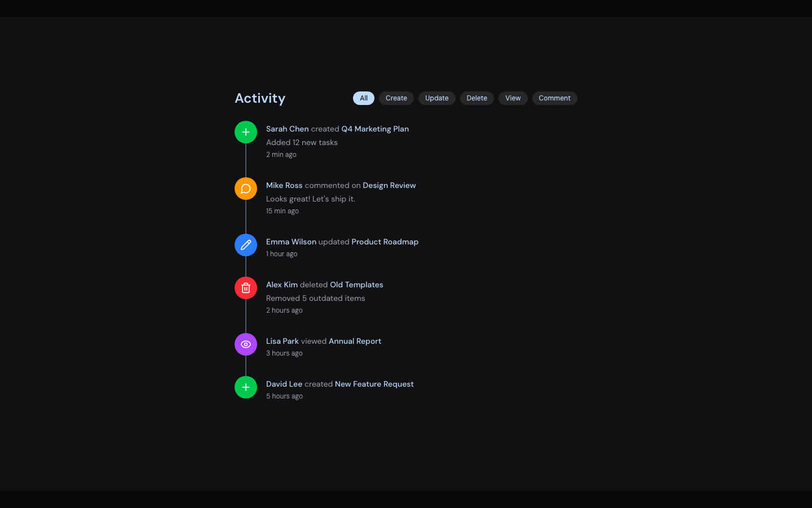Open the Q4 Marketing Plan link
This screenshot has height=508, width=812.
coord(374,129)
